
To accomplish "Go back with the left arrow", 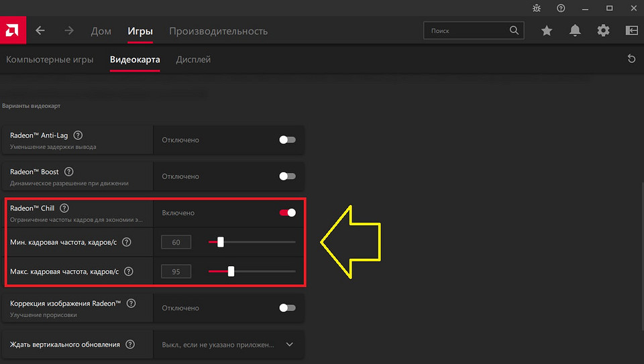I will pyautogui.click(x=40, y=31).
